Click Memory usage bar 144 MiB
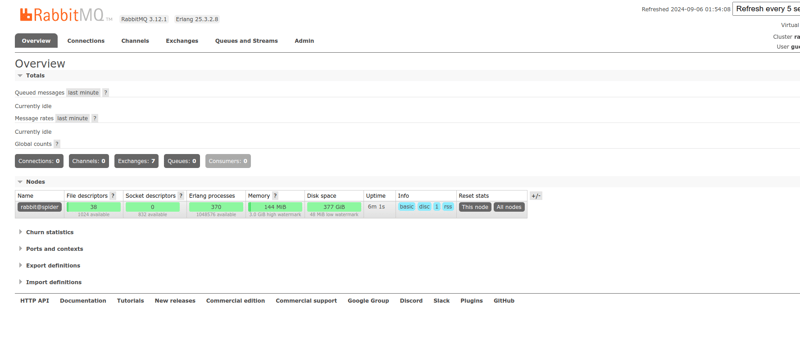 coord(276,207)
